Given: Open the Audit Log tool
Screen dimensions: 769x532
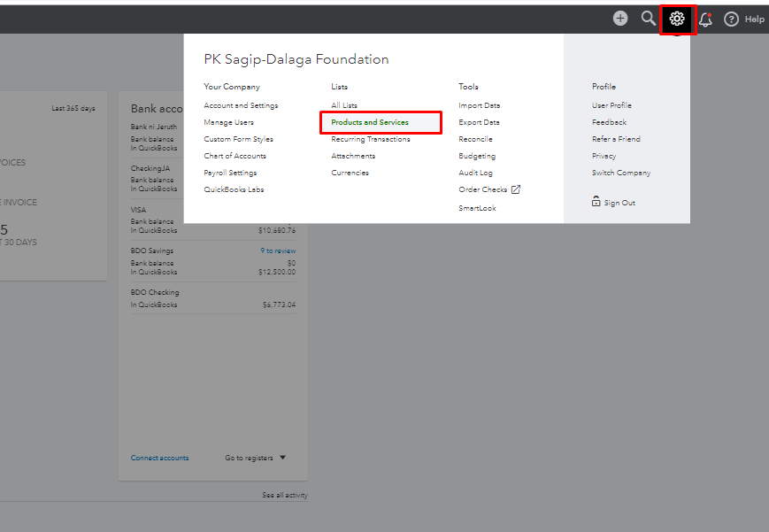Looking at the screenshot, I should click(475, 173).
